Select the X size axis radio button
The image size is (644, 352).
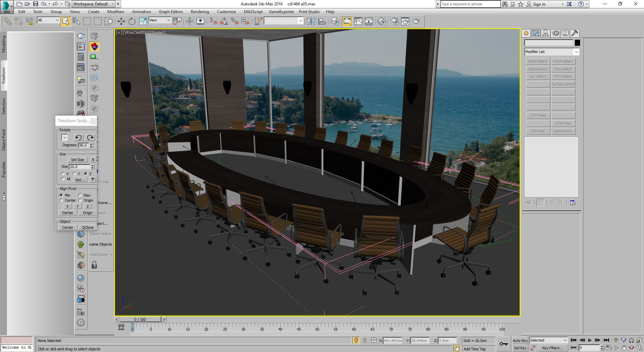click(x=63, y=174)
